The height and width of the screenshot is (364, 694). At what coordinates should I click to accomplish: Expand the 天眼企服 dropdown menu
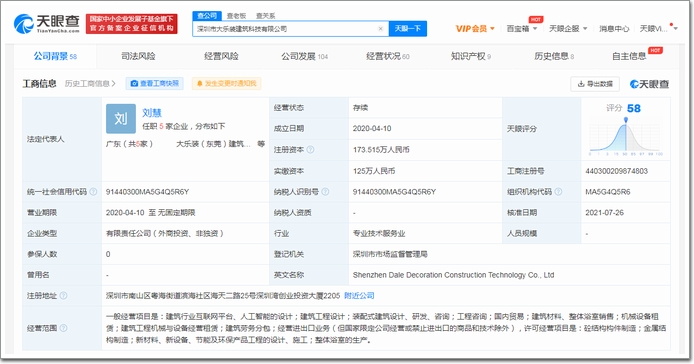pyautogui.click(x=568, y=29)
